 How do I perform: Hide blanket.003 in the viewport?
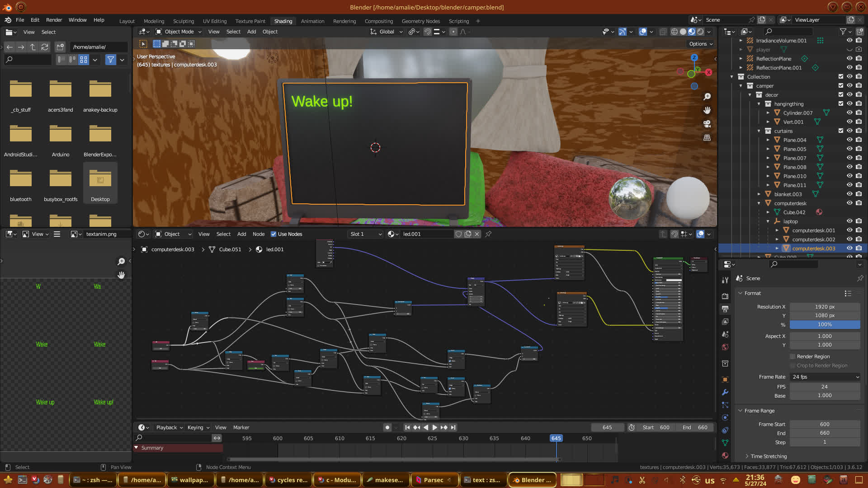[x=849, y=194]
